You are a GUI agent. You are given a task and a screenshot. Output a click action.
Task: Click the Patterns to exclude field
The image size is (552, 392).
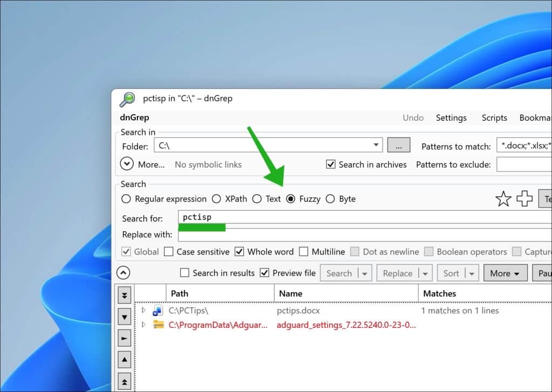[x=524, y=164]
